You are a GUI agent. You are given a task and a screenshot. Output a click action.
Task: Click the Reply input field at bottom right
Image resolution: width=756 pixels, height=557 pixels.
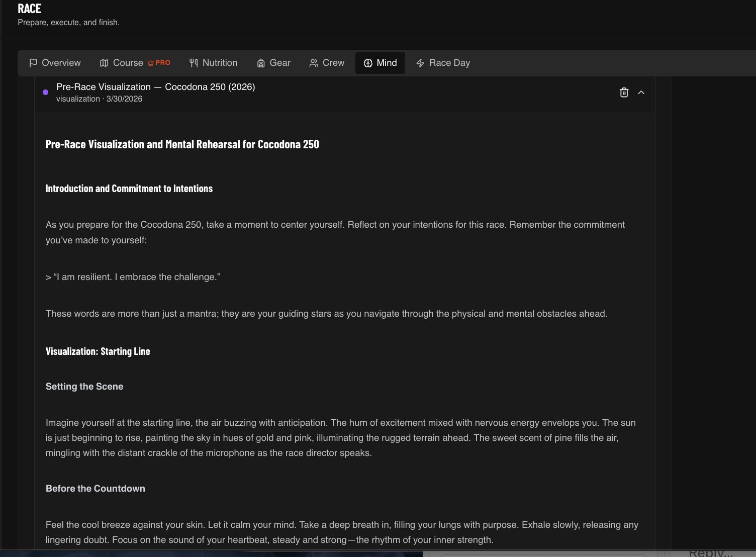[x=710, y=553]
